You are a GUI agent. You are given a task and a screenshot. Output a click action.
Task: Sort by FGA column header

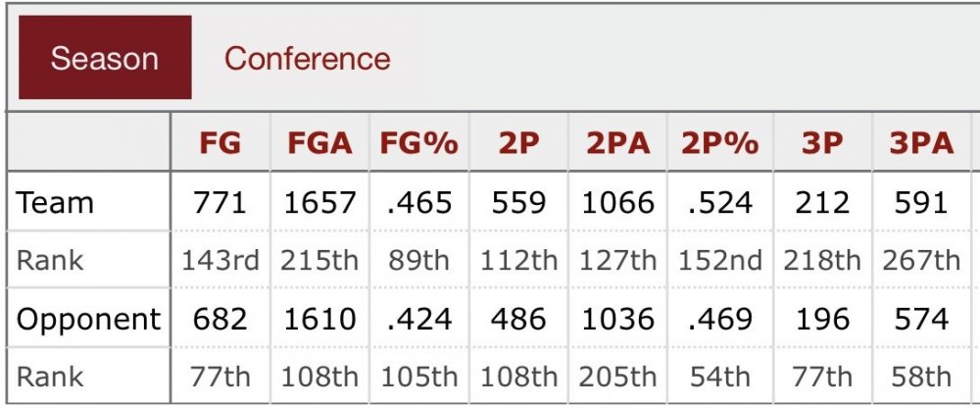319,143
